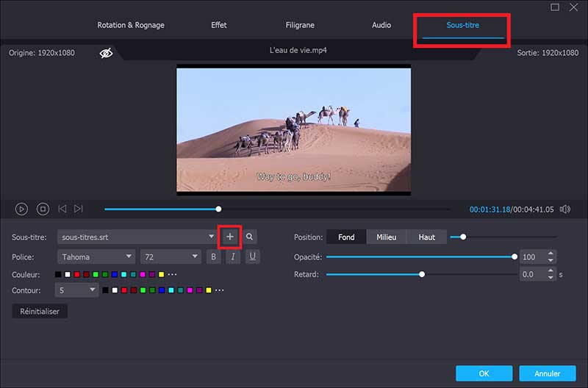
Task: Add a subtitle file with the plus button
Action: [230, 237]
